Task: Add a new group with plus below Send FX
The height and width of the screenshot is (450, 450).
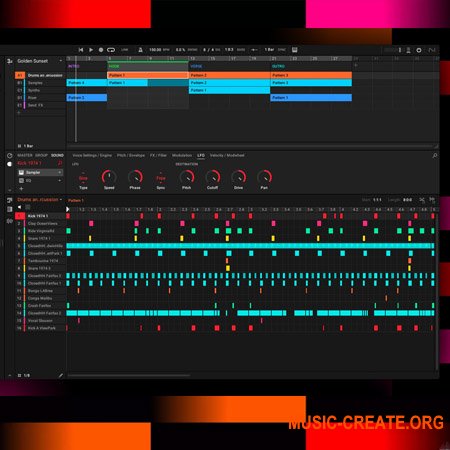Action: 19,113
